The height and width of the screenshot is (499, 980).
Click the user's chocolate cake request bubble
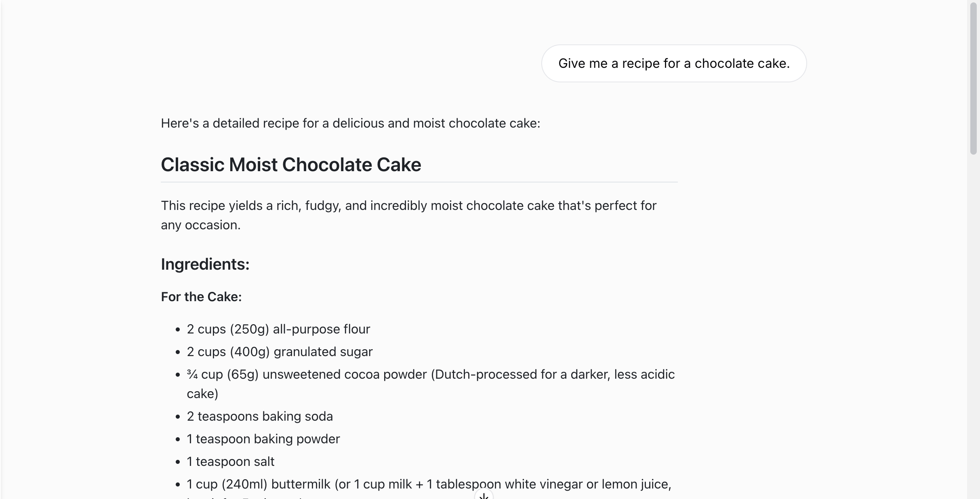[x=674, y=63]
